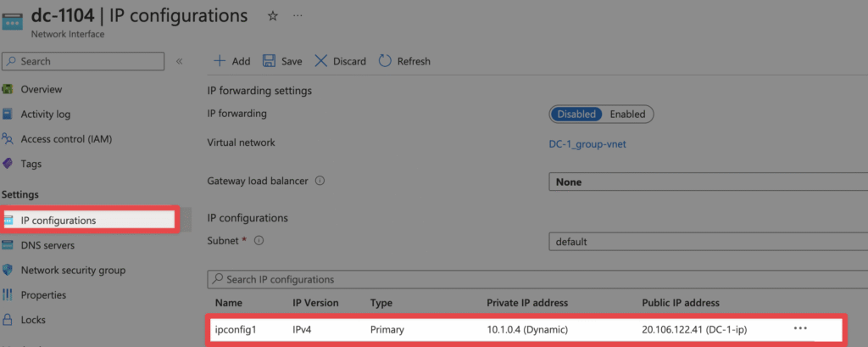Open the Gateway load balancer dropdown

click(708, 182)
